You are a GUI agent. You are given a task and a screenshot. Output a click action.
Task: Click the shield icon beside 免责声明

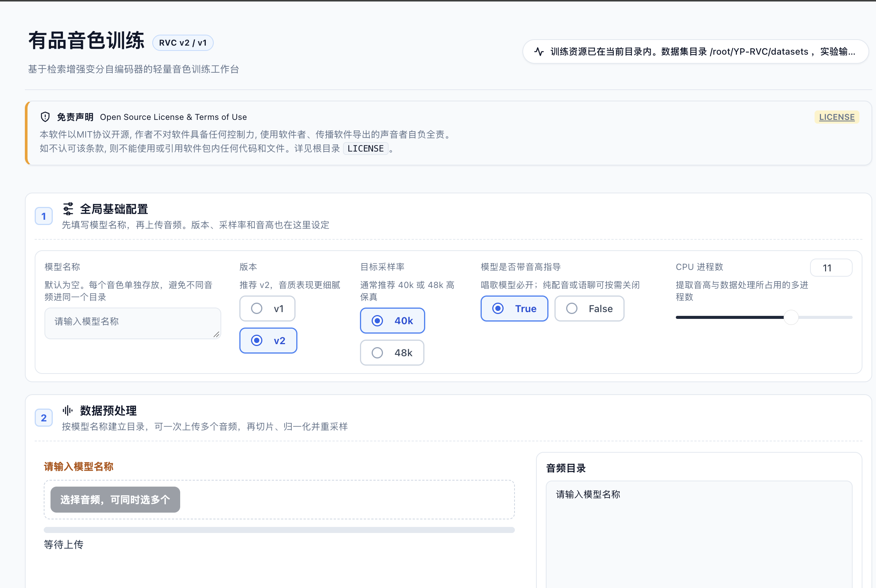45,117
